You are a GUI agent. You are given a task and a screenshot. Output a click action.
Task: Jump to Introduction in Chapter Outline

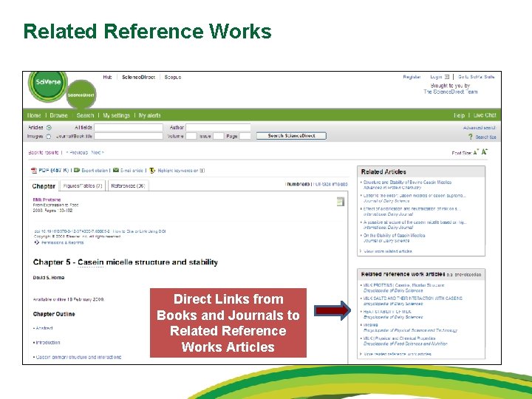point(48,342)
